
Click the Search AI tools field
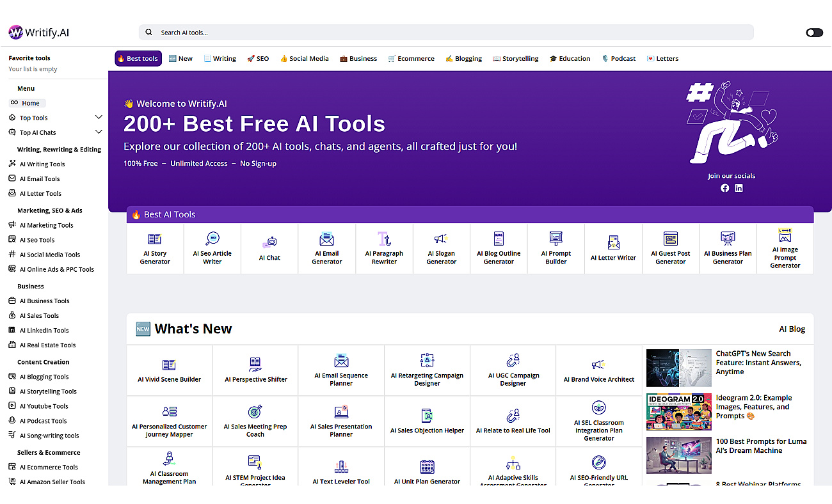(446, 33)
